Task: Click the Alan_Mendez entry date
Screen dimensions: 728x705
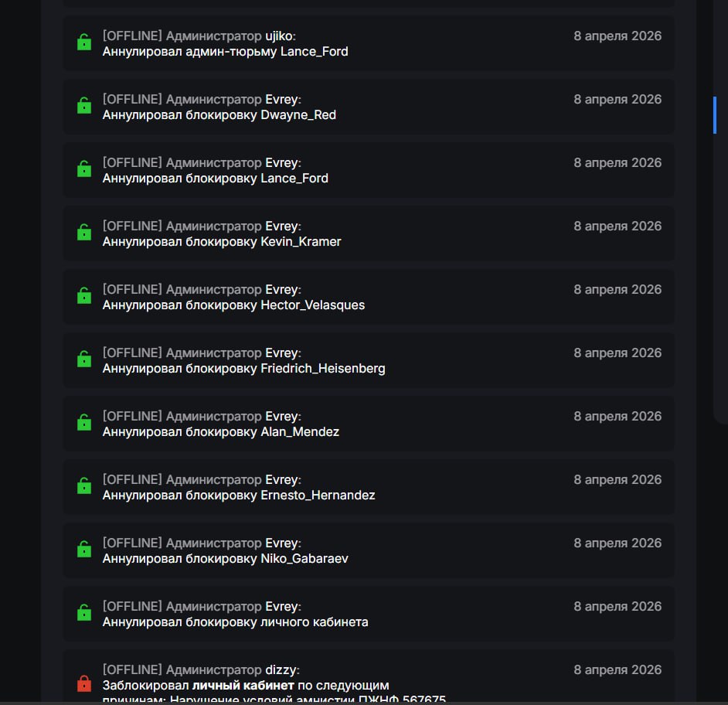Action: point(617,416)
